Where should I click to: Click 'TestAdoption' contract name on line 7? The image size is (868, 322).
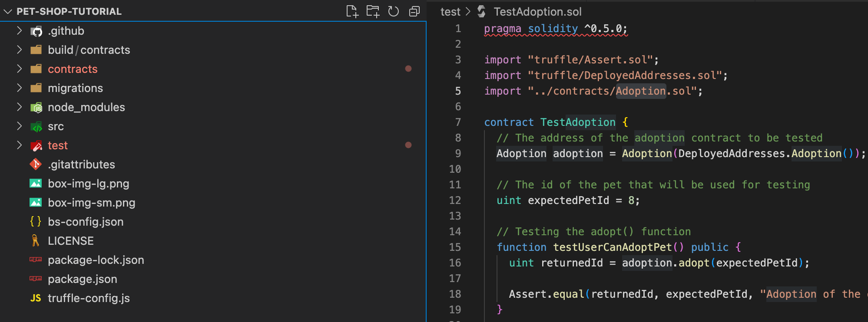pos(578,122)
